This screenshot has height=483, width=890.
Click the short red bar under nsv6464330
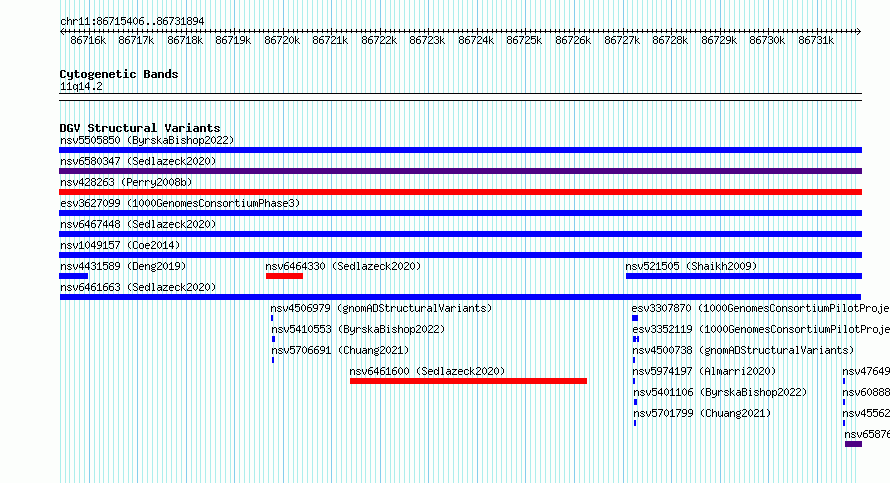point(284,276)
